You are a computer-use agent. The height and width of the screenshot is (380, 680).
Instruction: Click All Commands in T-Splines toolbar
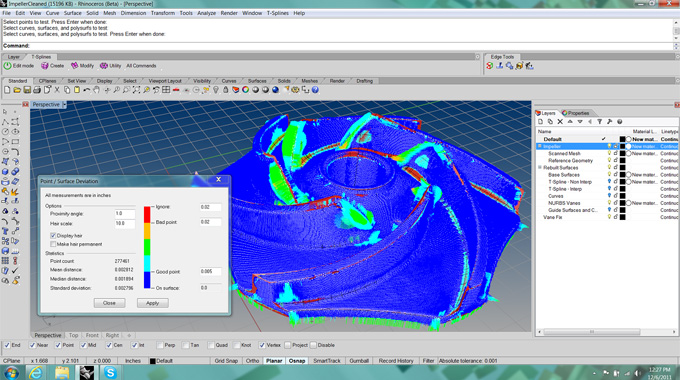tap(141, 66)
